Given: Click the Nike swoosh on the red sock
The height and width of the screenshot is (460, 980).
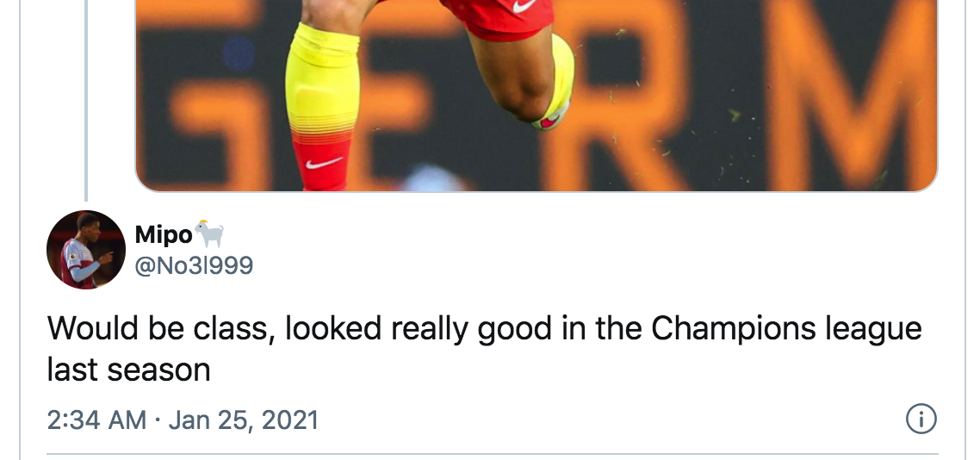Looking at the screenshot, I should coord(323,163).
